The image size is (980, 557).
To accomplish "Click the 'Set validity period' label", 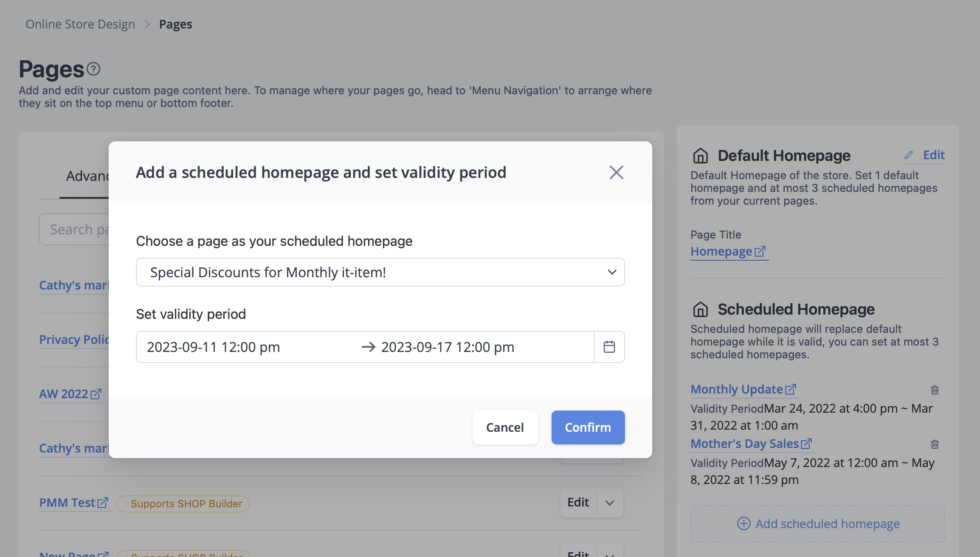I will coord(191,314).
